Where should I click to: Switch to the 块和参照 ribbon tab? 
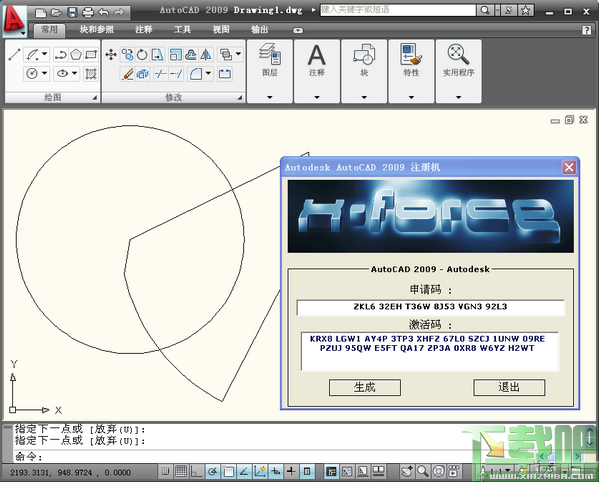pos(97,30)
